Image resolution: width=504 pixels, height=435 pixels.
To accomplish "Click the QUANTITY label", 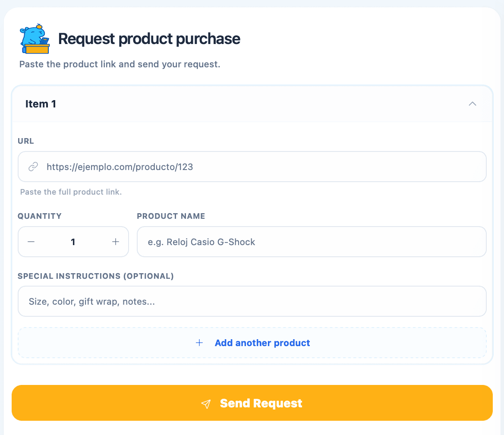I will click(x=40, y=216).
